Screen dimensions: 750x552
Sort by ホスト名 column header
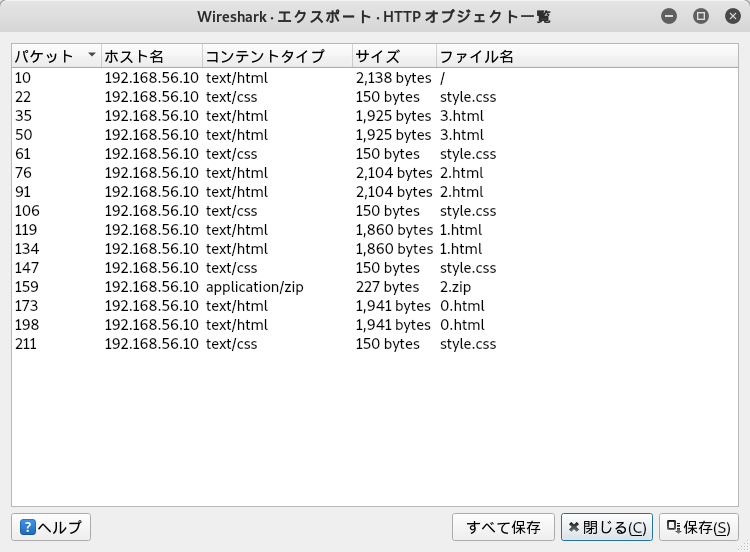click(152, 56)
